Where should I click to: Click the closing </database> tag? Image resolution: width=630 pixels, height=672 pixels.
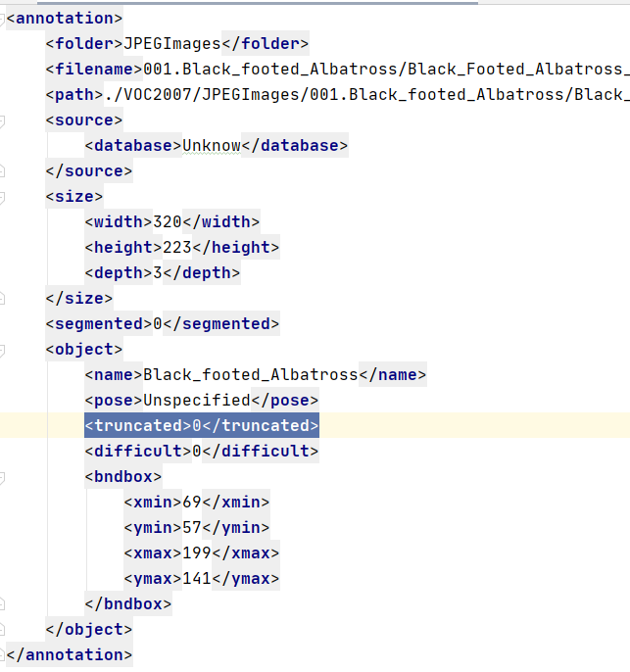(x=295, y=146)
